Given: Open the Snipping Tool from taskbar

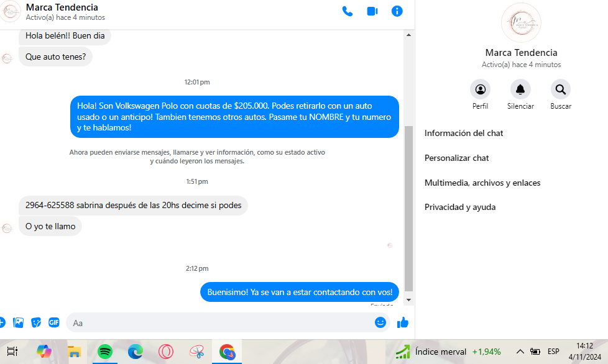Looking at the screenshot, I should click(x=196, y=352).
